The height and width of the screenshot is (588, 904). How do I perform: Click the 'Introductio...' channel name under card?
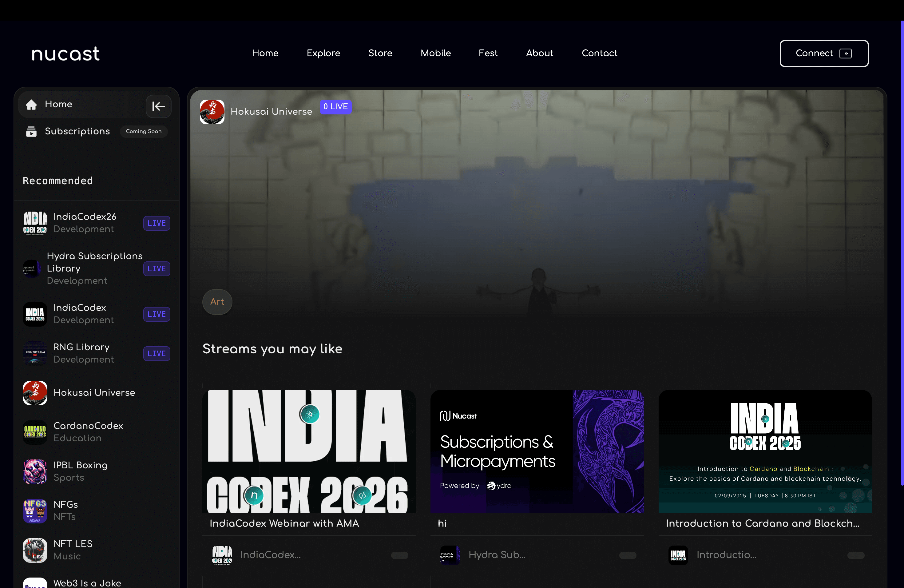[x=726, y=555]
